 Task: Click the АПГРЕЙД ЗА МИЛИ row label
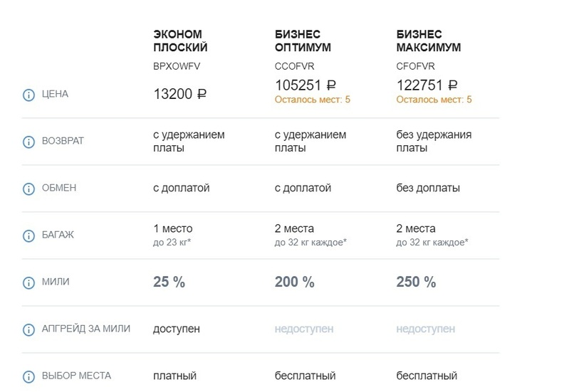tap(86, 329)
